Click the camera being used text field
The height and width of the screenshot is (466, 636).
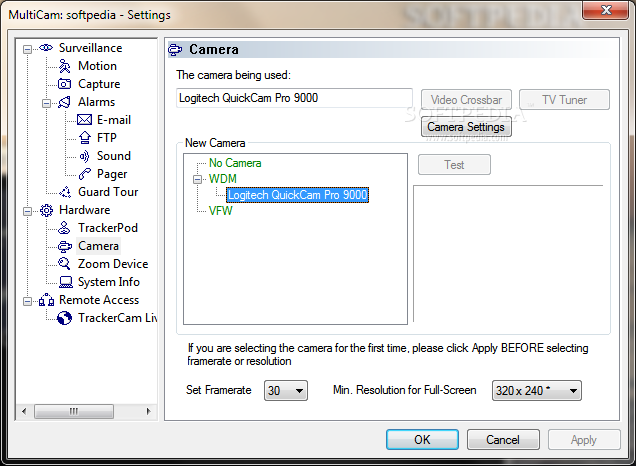click(x=294, y=98)
